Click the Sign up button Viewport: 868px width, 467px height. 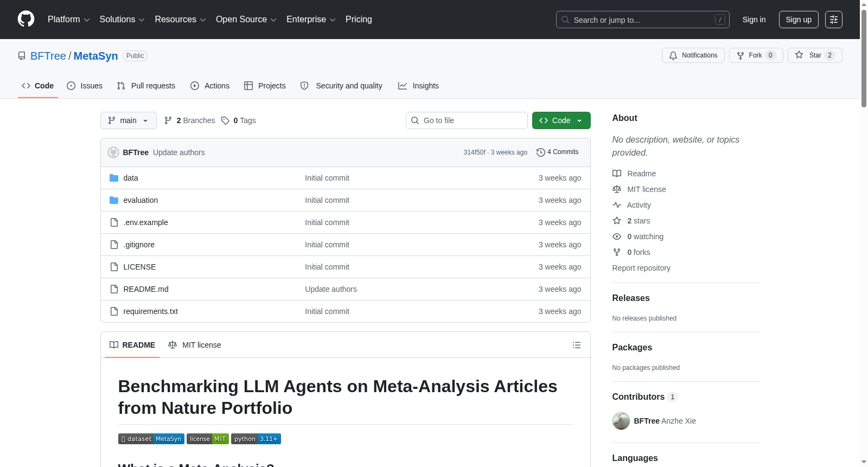pyautogui.click(x=799, y=20)
